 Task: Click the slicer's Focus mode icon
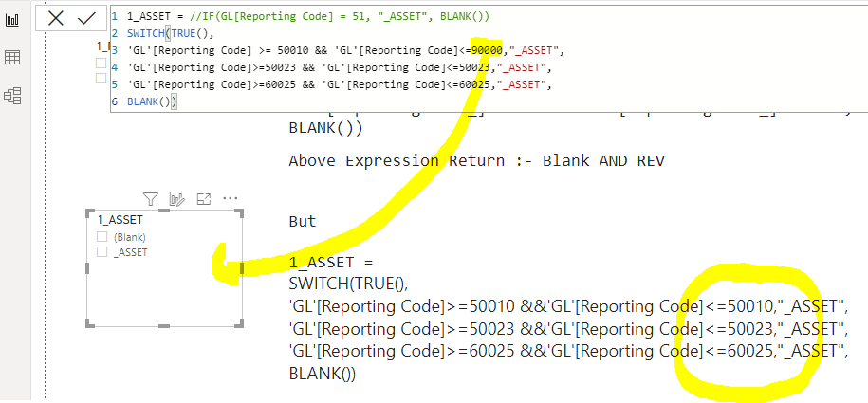[204, 199]
